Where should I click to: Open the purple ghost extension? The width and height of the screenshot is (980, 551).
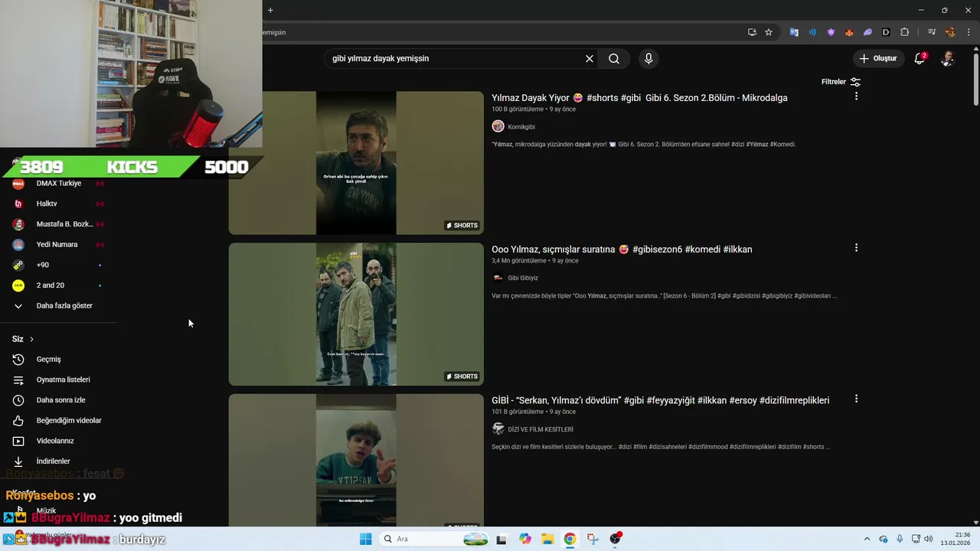pos(867,32)
